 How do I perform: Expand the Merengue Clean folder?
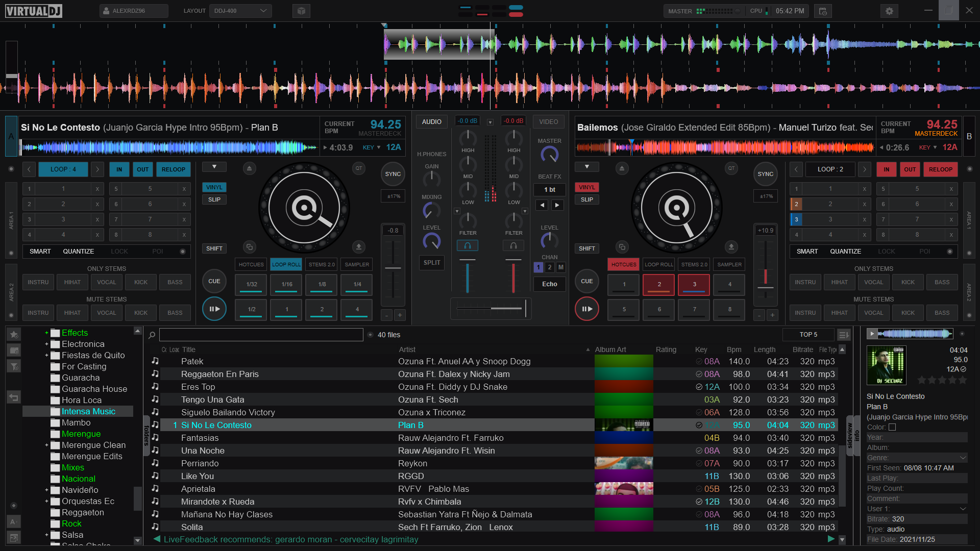point(46,445)
